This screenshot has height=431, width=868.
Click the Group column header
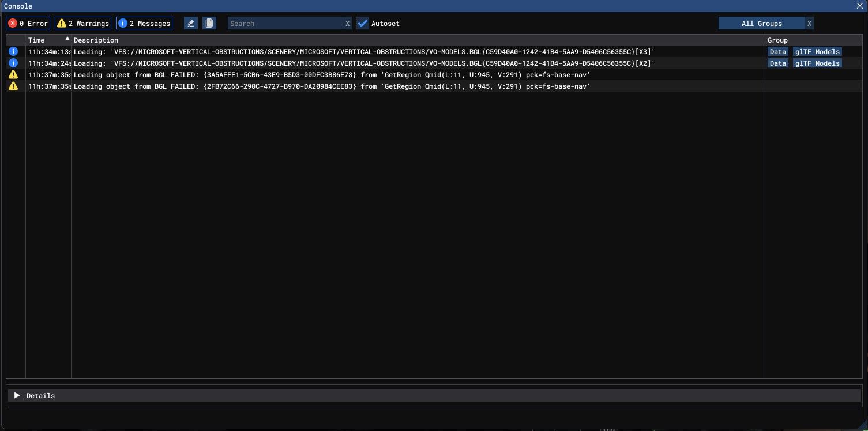click(x=777, y=40)
